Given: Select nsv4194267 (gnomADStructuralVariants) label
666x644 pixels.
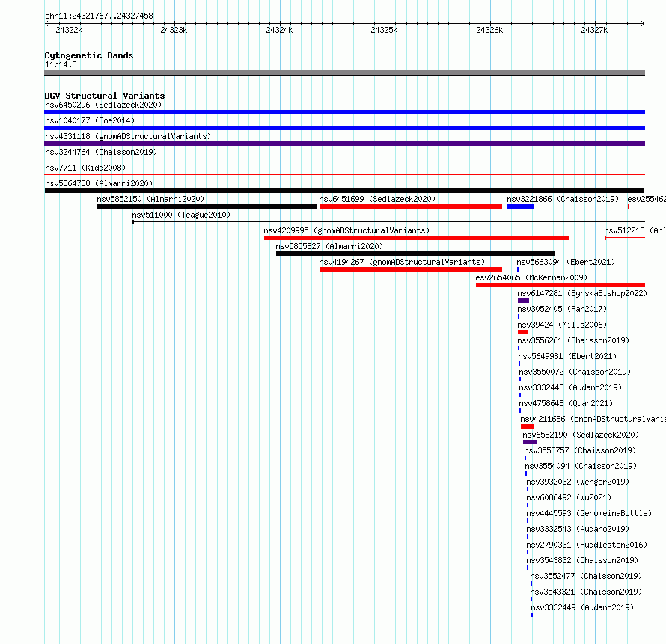Looking at the screenshot, I should pyautogui.click(x=402, y=262).
